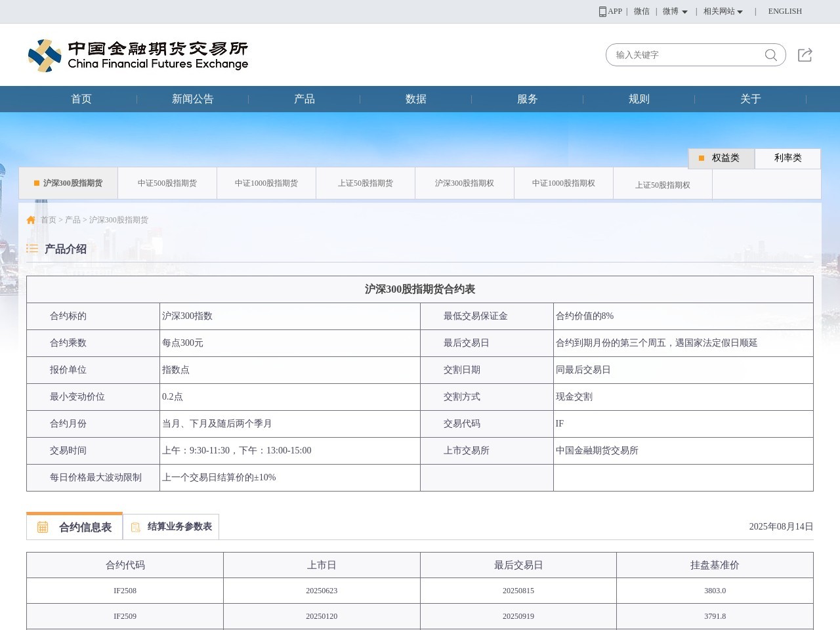This screenshot has width=840, height=630.
Task: Click the document icon on 结算业务参数表 tab
Action: 136,527
